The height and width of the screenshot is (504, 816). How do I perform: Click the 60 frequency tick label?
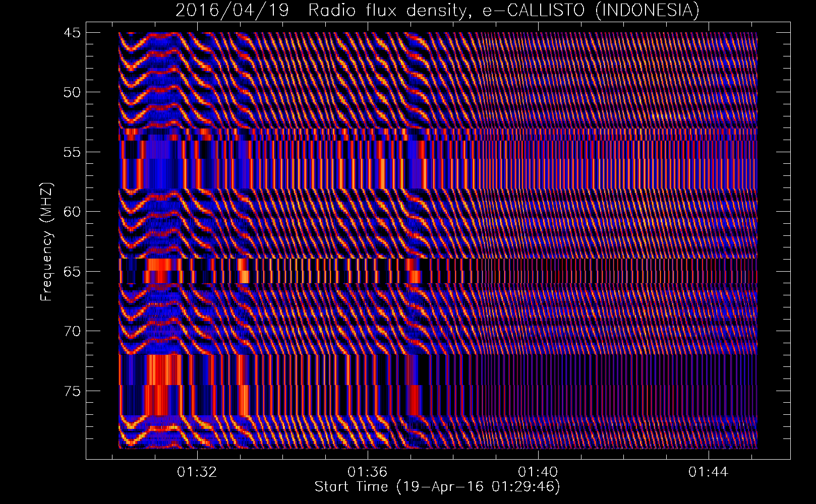(x=72, y=212)
